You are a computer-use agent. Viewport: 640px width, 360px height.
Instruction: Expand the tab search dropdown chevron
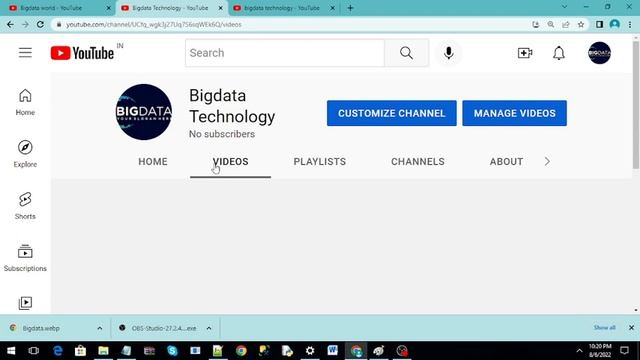tap(564, 7)
